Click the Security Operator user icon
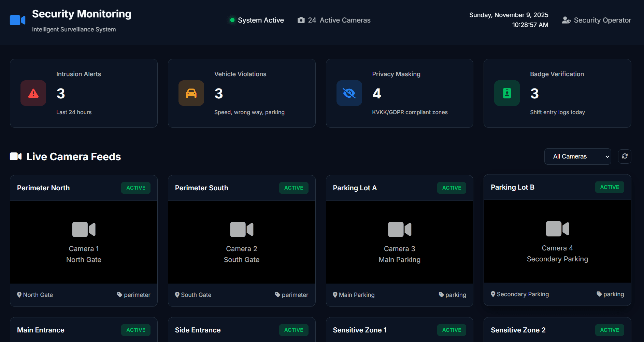 tap(566, 20)
